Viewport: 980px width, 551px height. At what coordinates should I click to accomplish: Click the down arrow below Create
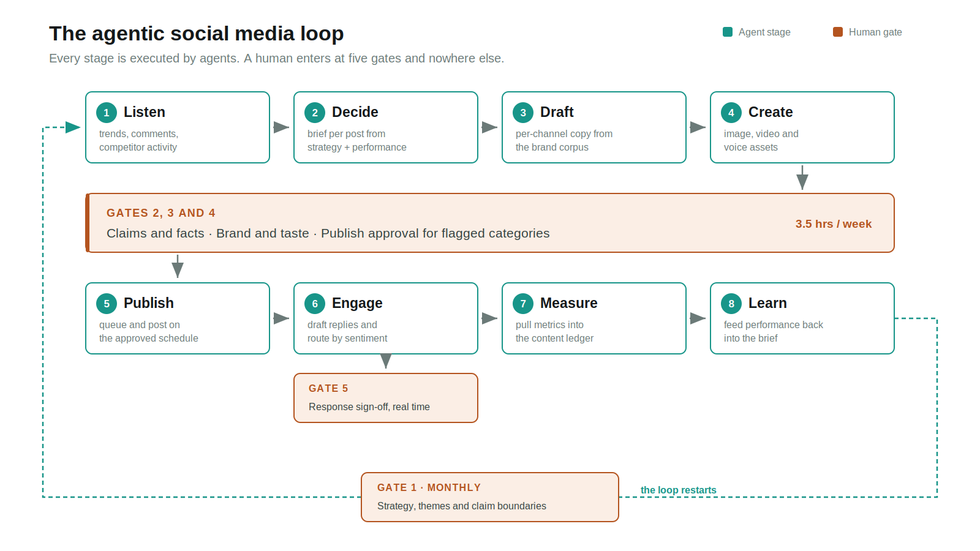[802, 178]
